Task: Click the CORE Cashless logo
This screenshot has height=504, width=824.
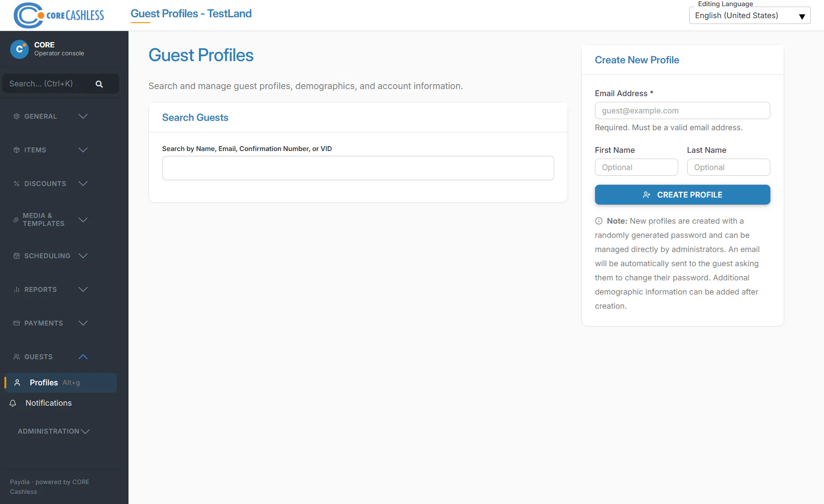Action: pos(59,15)
